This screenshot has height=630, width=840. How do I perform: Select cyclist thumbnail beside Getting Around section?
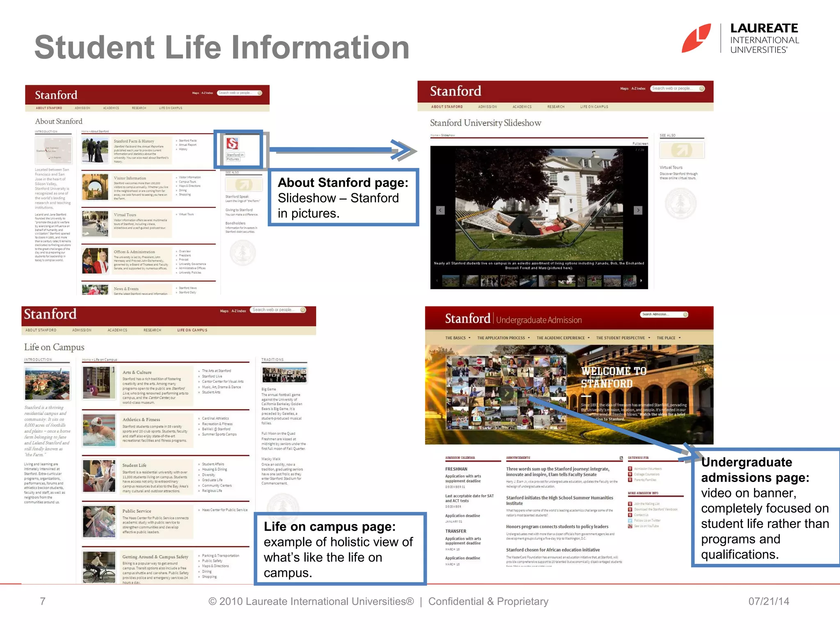(x=99, y=567)
